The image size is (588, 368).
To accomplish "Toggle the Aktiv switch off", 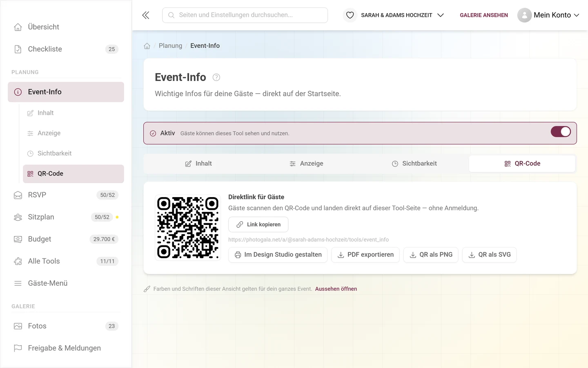I will point(561,132).
